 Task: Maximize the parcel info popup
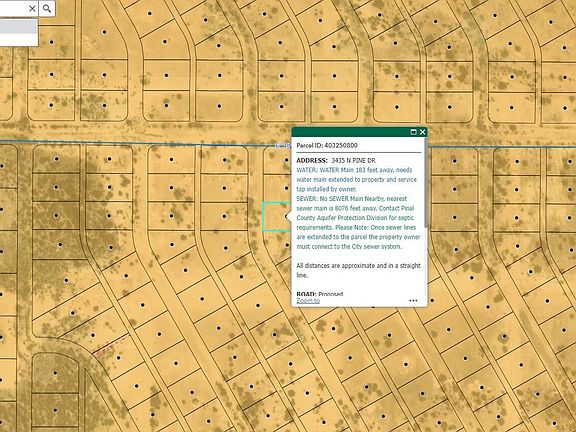(413, 132)
